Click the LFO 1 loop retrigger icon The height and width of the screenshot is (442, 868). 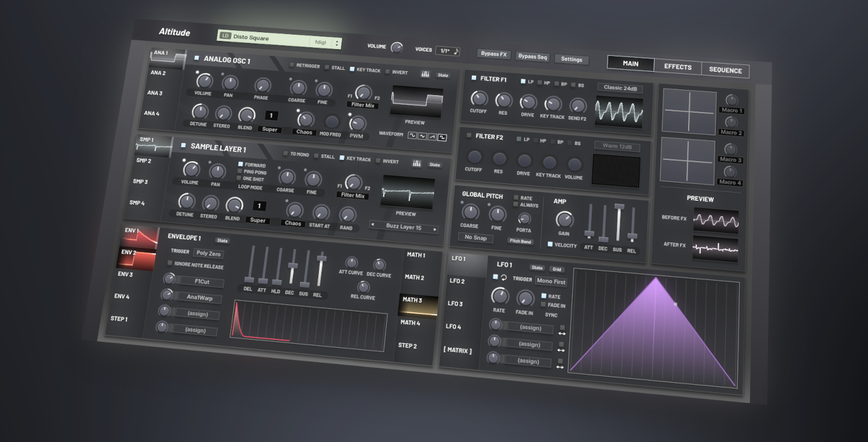coord(504,278)
